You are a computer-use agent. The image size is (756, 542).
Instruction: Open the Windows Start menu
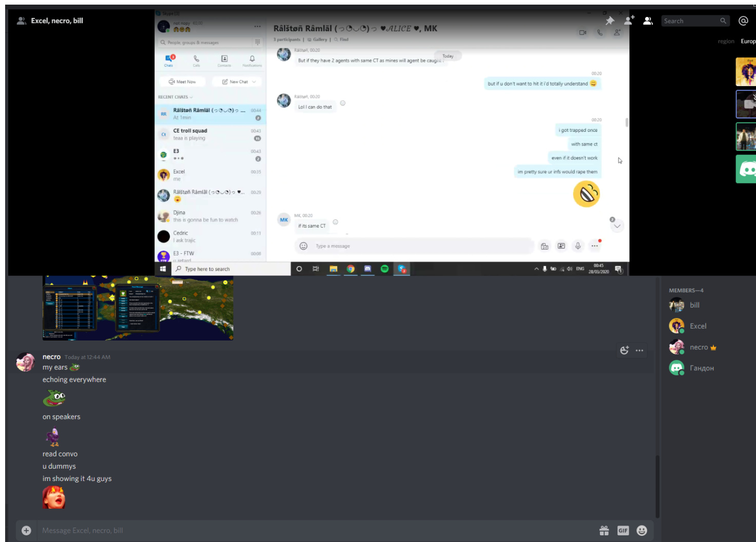163,269
